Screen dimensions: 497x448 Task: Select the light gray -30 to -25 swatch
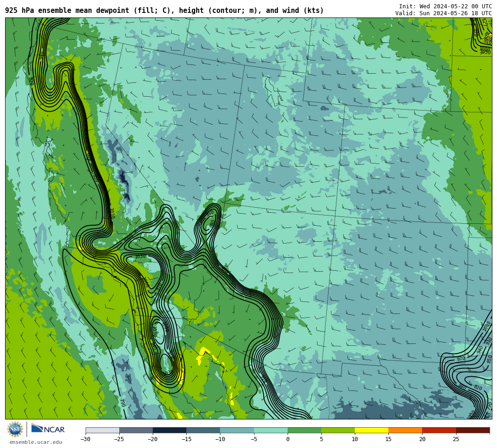point(102,430)
